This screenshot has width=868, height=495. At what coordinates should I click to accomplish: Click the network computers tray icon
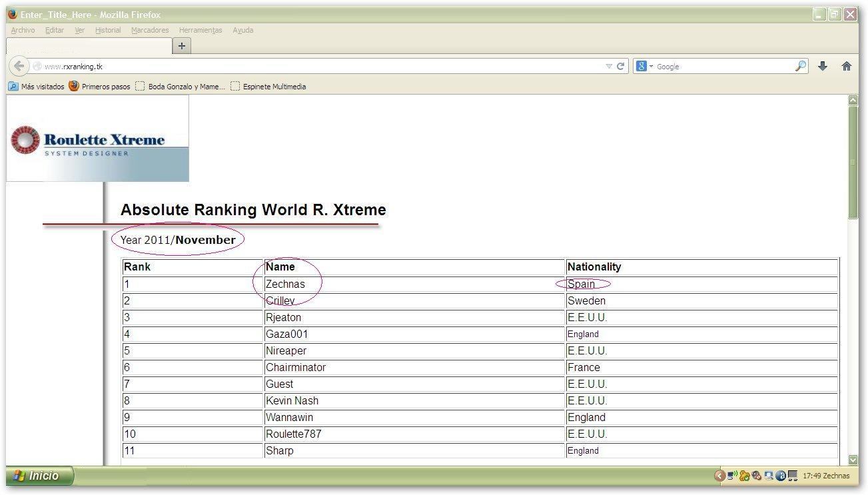[x=793, y=476]
